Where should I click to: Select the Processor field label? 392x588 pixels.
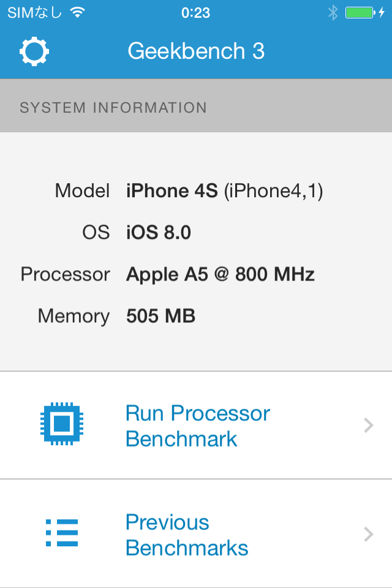[x=66, y=274]
